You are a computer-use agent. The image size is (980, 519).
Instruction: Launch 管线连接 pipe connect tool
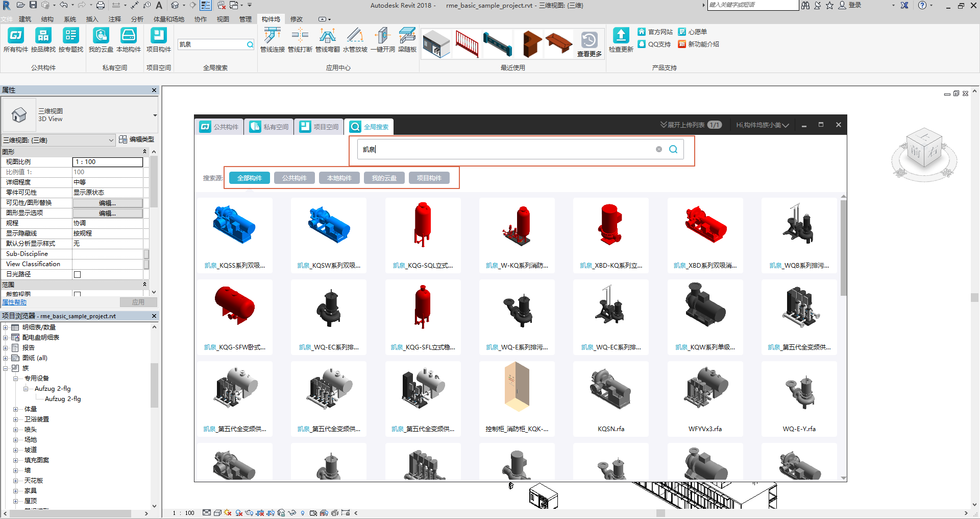click(273, 40)
